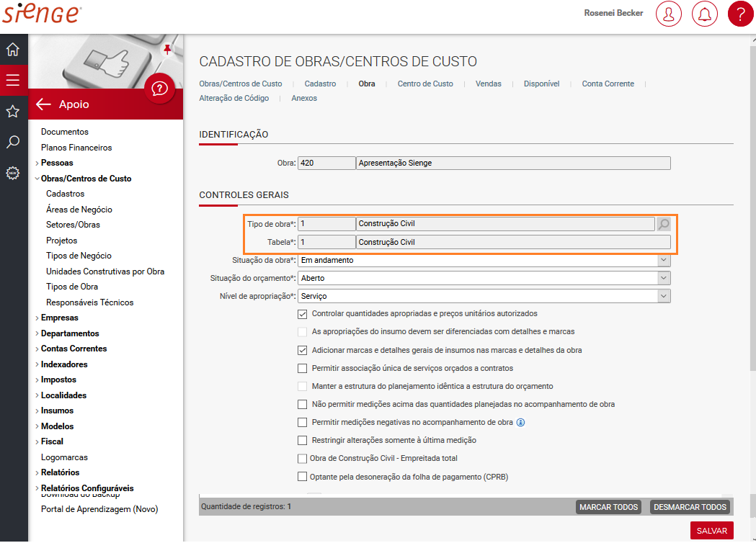Enable Restringir alterações à última medição
This screenshot has width=756, height=543.
[302, 440]
